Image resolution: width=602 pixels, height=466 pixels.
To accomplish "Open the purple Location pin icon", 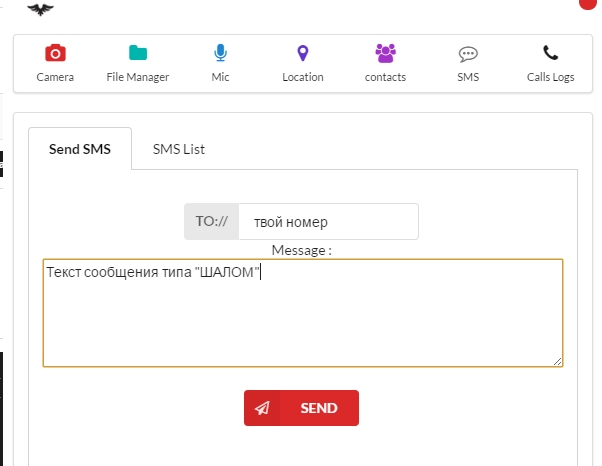I will click(x=302, y=54).
